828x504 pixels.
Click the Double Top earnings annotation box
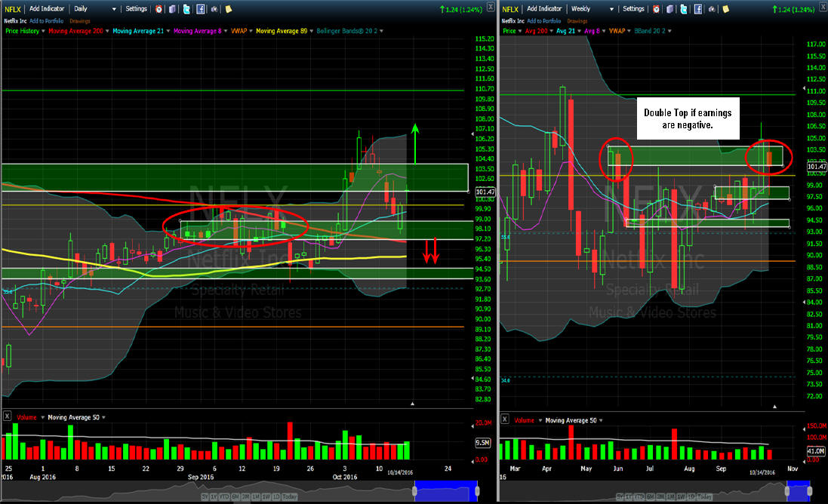click(x=688, y=118)
